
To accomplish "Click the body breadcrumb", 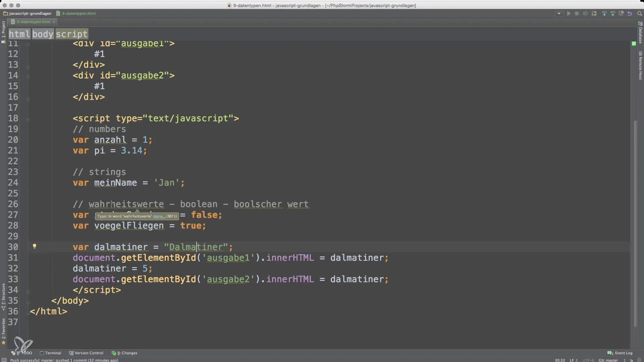I will 43,34.
